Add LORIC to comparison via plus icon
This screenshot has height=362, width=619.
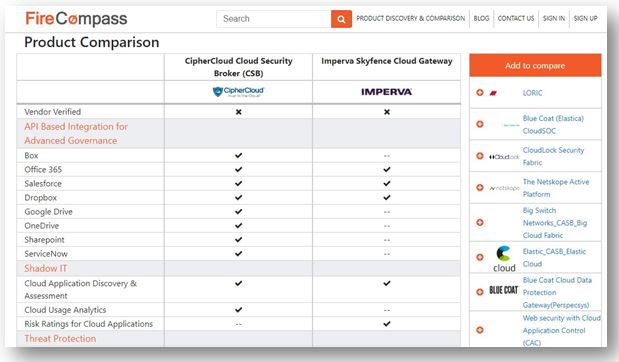(x=480, y=92)
